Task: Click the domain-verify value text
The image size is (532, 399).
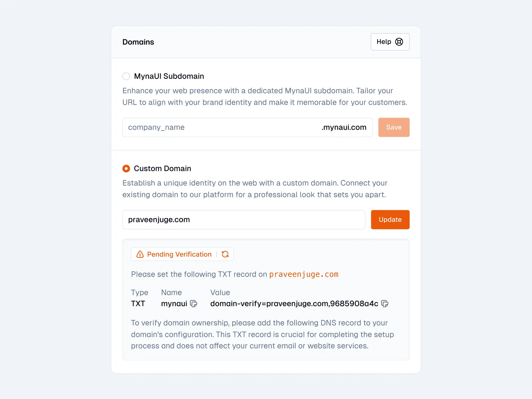Action: 294,304
